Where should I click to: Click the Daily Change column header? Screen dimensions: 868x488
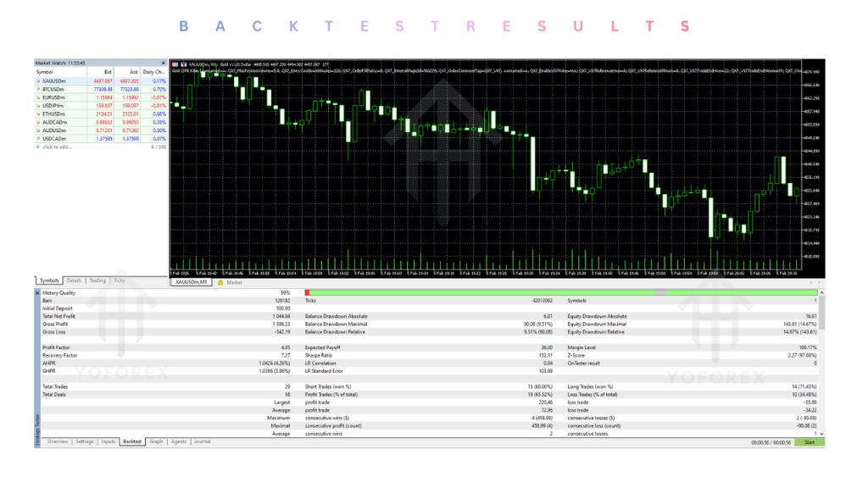[x=154, y=72]
